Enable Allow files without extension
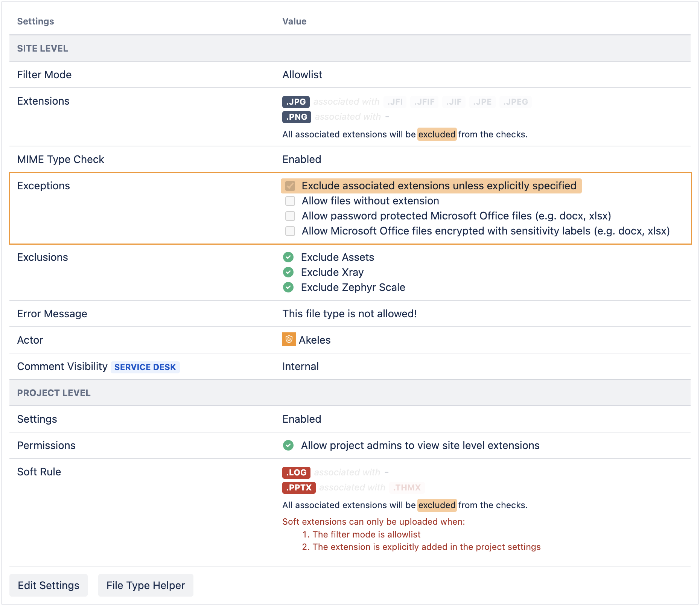This screenshot has height=606, width=700. tap(290, 201)
